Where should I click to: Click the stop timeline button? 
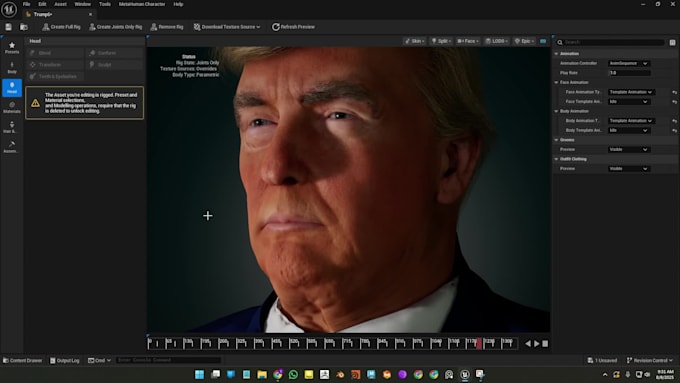545,344
